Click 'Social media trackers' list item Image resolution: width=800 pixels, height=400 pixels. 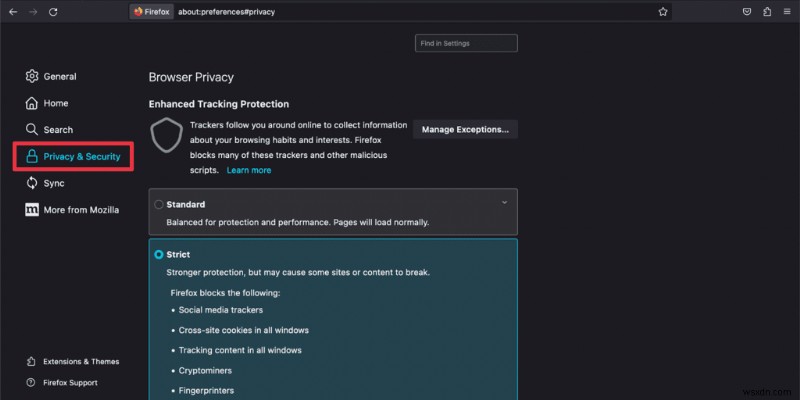pos(221,310)
